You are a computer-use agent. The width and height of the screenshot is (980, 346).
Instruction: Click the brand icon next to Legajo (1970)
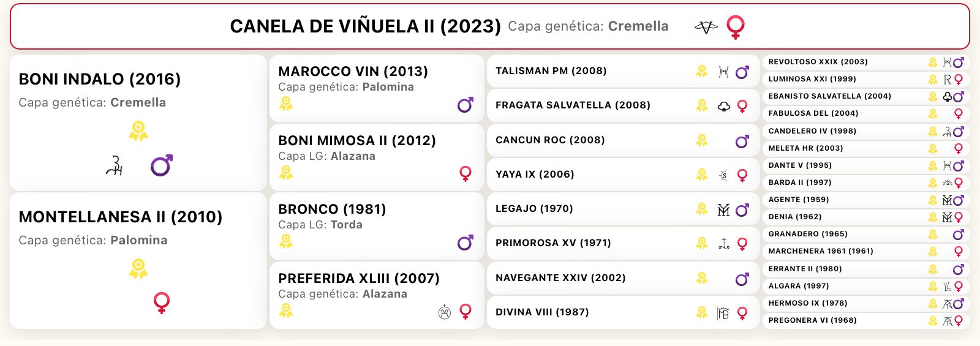[723, 209]
